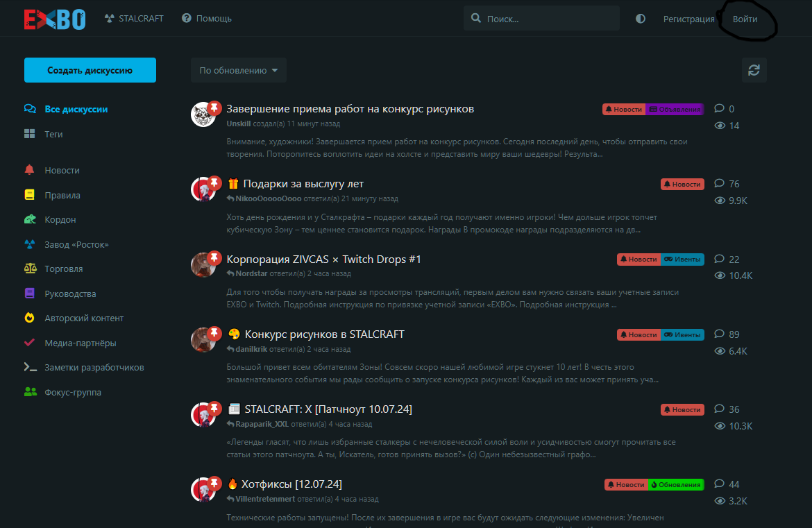Click Войти to log in
812x528 pixels.
pos(745,19)
